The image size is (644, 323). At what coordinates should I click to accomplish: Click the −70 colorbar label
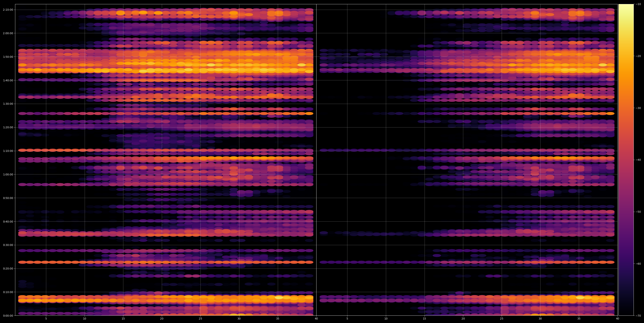pos(638,316)
